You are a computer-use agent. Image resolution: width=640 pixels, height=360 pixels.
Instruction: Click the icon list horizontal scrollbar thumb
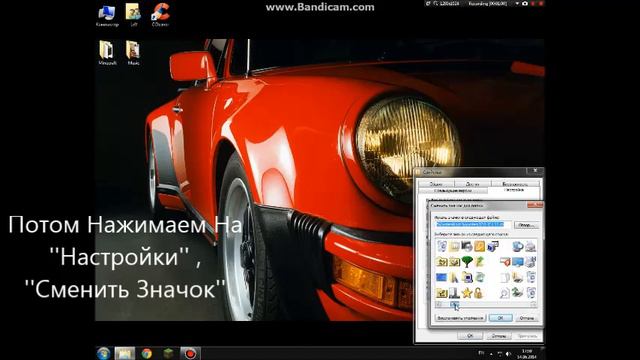pos(454,304)
